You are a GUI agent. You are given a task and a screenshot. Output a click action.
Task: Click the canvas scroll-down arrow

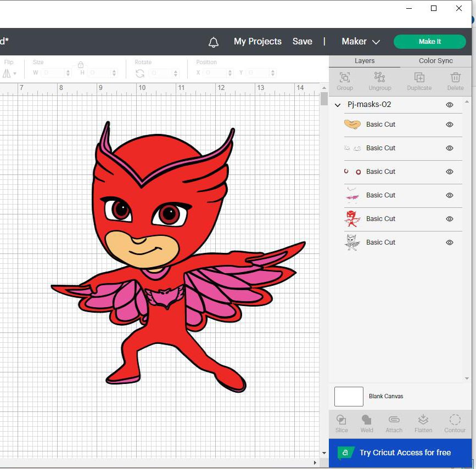[324, 453]
